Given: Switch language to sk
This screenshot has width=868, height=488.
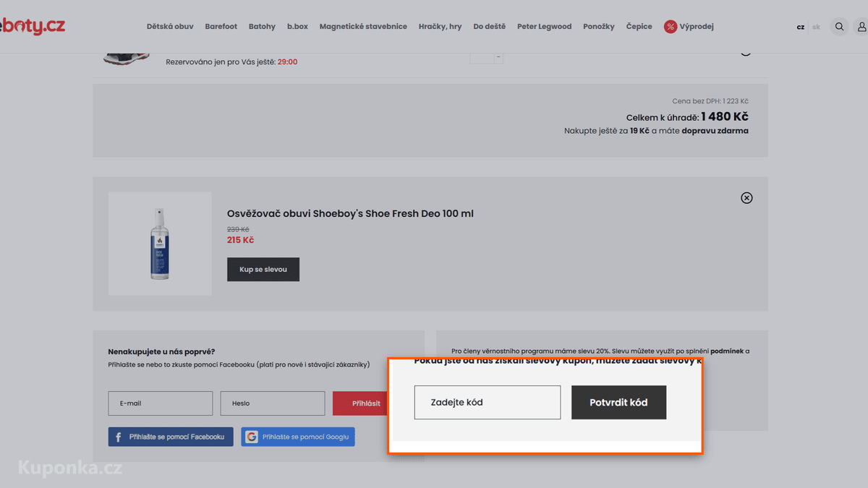Looking at the screenshot, I should 816,27.
